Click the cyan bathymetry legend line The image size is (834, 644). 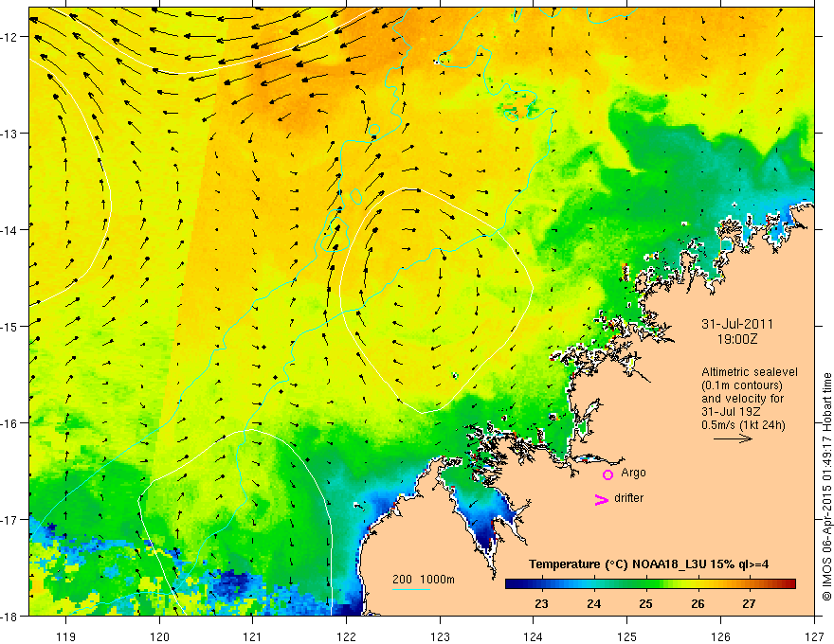(411, 589)
